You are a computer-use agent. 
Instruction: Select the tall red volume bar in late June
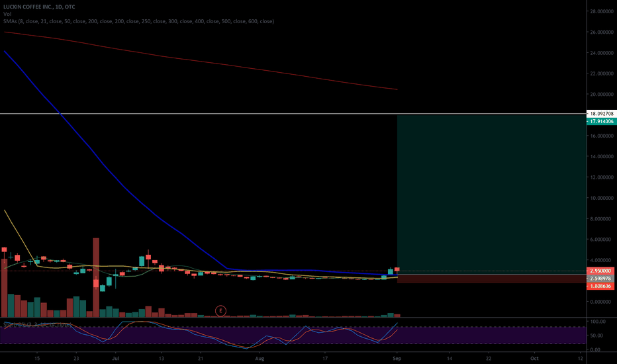[96, 277]
